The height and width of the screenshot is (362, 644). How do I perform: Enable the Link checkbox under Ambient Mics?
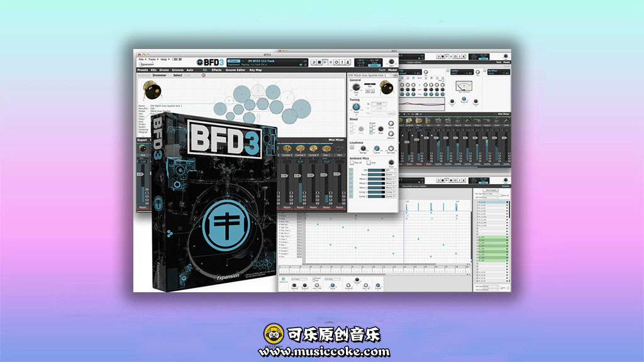tap(369, 163)
